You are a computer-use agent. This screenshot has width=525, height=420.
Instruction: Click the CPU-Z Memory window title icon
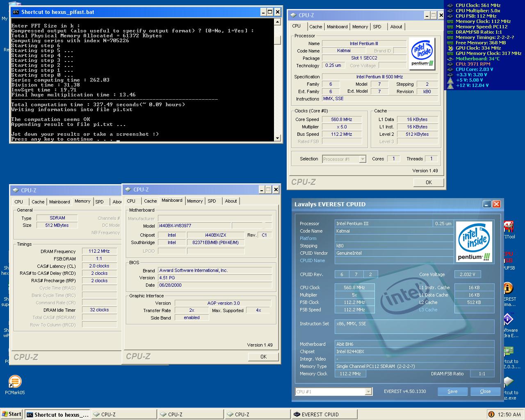tap(16, 190)
